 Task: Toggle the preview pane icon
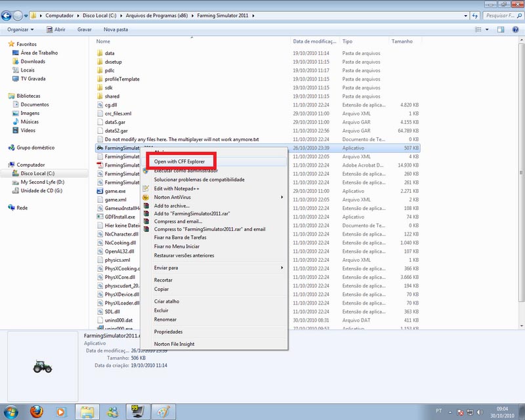tap(500, 30)
